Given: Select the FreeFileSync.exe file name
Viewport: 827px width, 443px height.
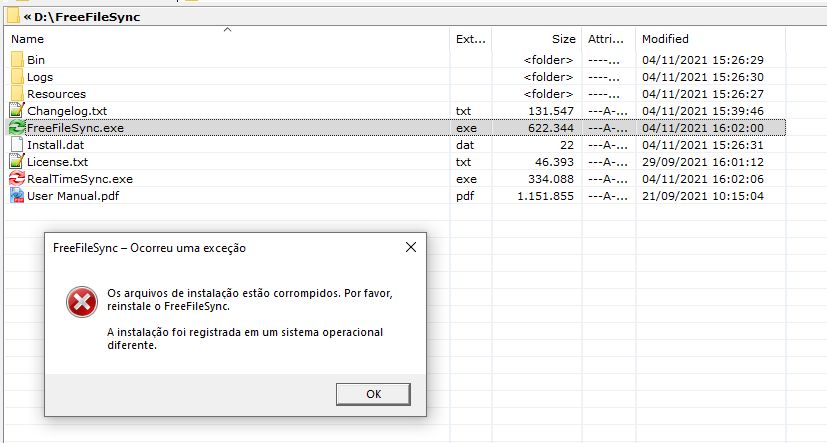Looking at the screenshot, I should coord(75,128).
